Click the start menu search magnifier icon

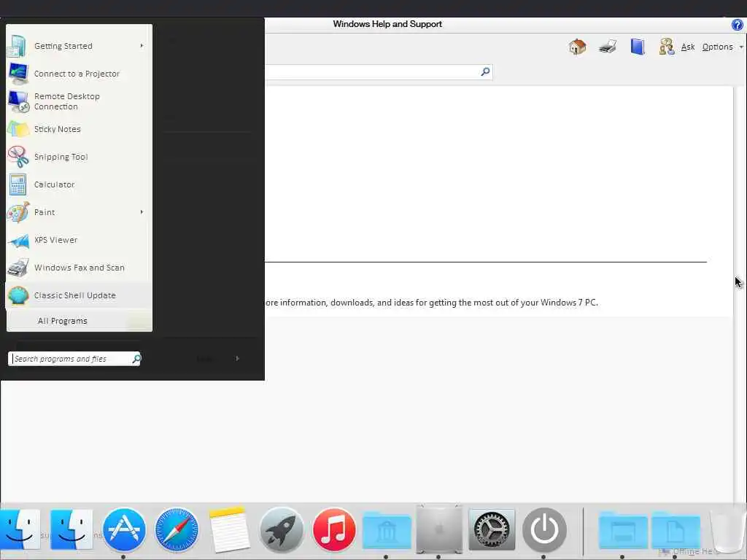coord(136,359)
